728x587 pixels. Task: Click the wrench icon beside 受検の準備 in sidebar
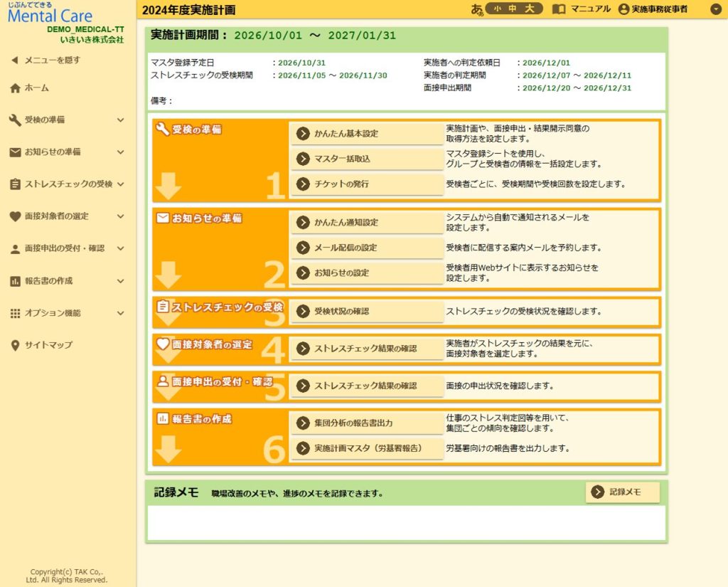pos(16,120)
